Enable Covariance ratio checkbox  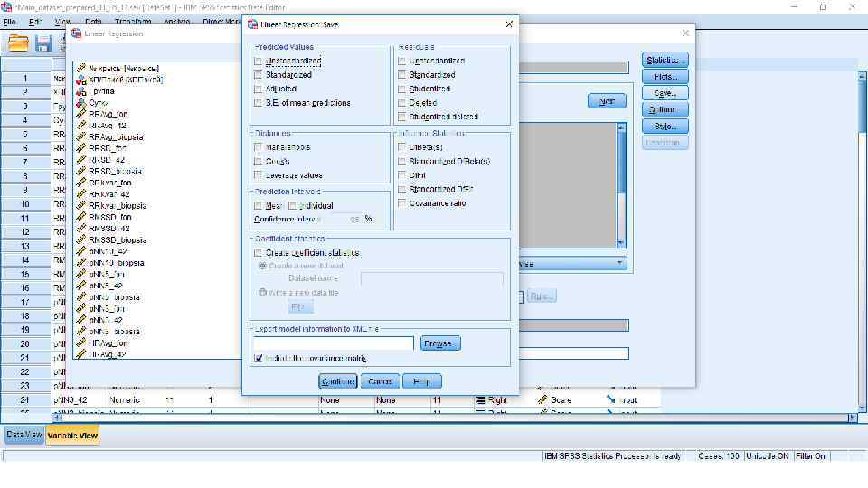coord(401,203)
